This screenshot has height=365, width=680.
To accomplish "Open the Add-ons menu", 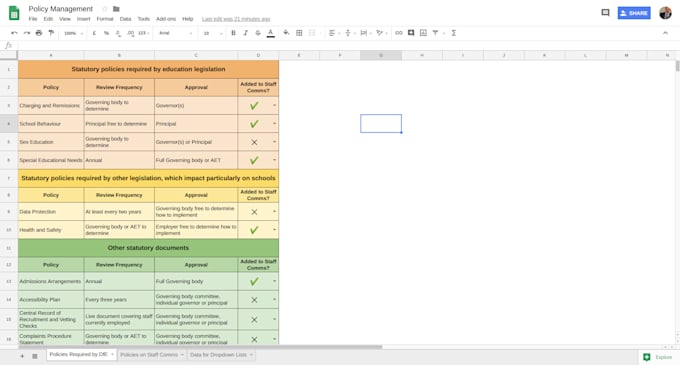I will [x=166, y=19].
